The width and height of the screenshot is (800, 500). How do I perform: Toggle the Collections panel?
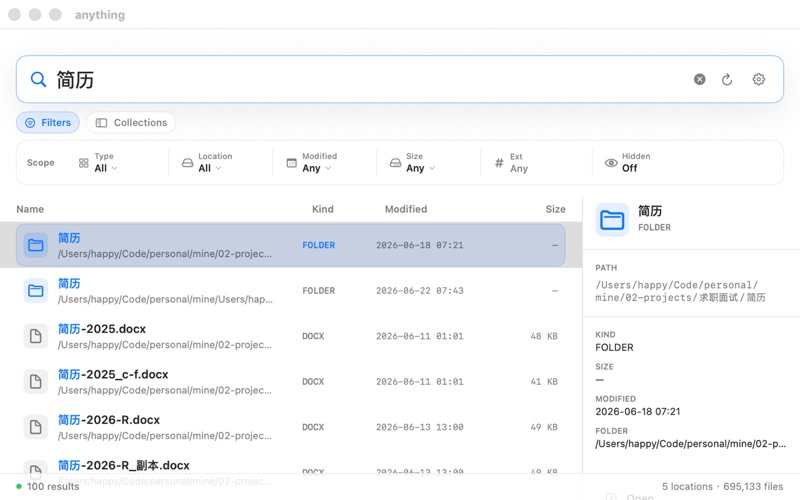point(131,122)
